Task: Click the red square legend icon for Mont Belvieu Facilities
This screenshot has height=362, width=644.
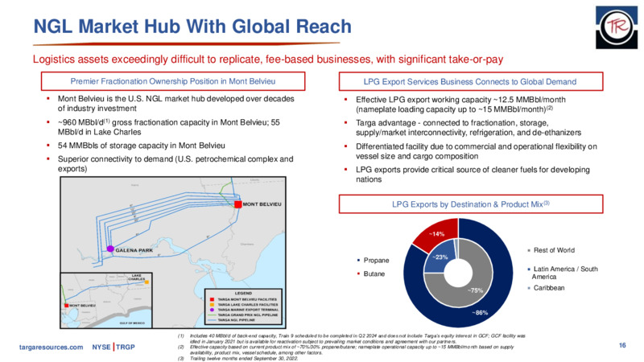Action: [212, 299]
